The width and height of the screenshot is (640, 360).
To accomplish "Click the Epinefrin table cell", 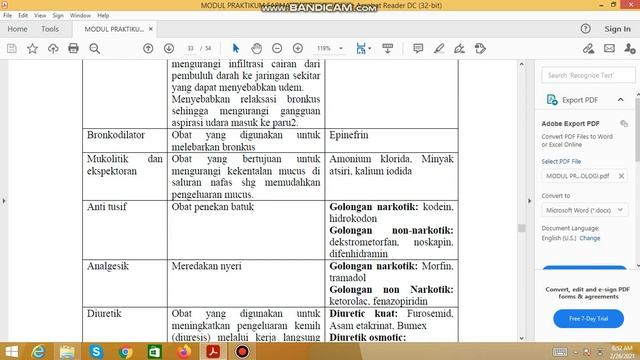I will point(391,140).
